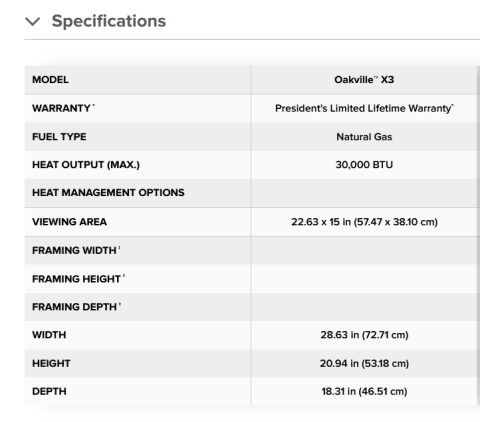Select the Natural Gas value
The width and height of the screenshot is (480, 422).
point(364,137)
